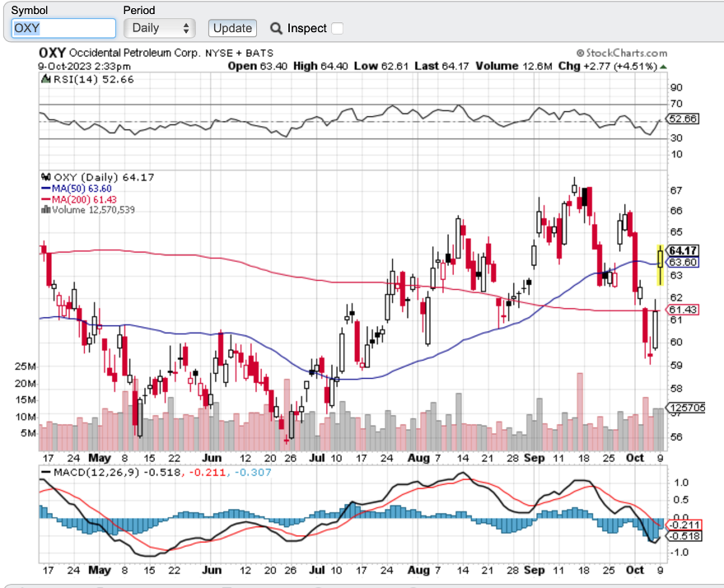
Task: Click the yellow-highlighted latest candlestick
Action: 659,264
